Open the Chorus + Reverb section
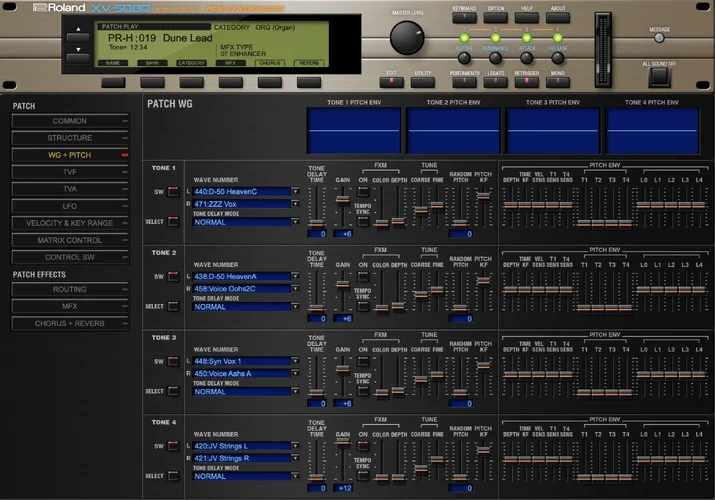Viewport: 715px width, 500px height. [70, 323]
